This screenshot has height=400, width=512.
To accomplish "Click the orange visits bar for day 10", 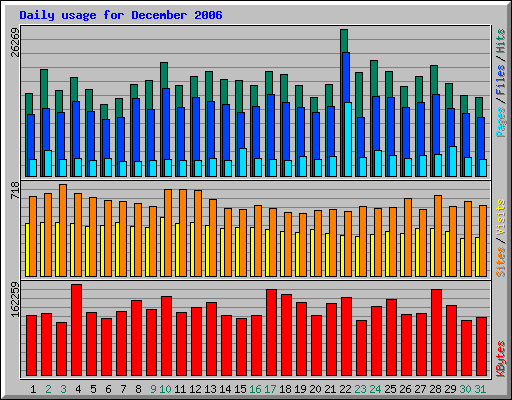I will pos(168,233).
